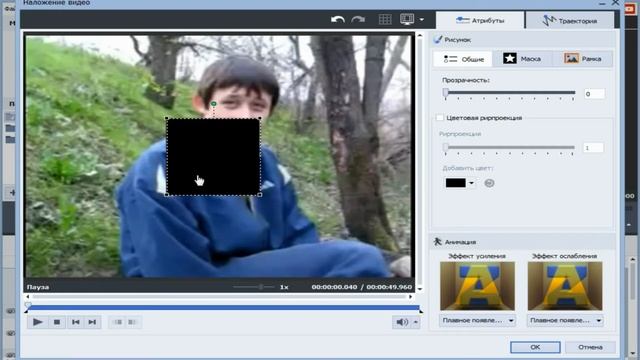This screenshot has width=640, height=360.
Task: Undo the last action
Action: click(338, 20)
